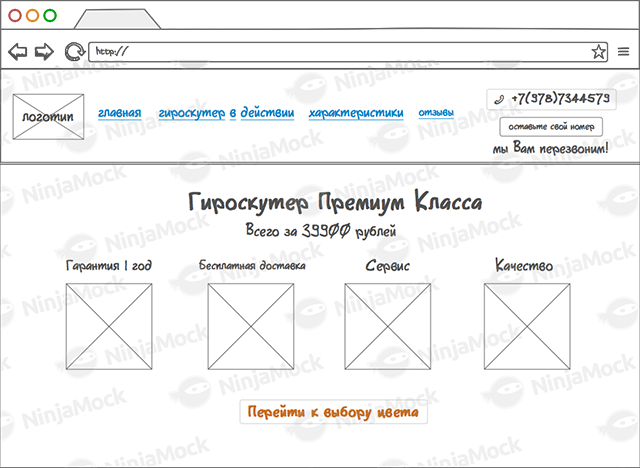Click the логотип placeholder image
Viewport: 640px width, 468px height.
pos(48,117)
